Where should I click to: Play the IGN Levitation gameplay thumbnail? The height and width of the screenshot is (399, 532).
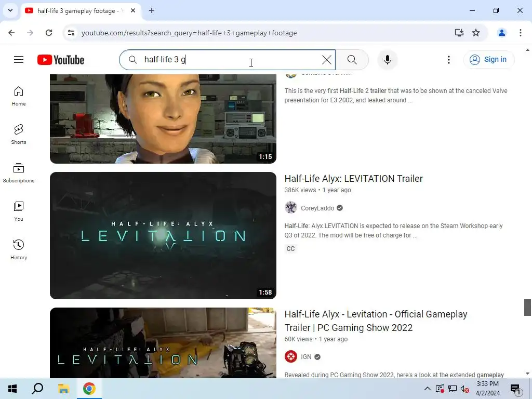(163, 343)
